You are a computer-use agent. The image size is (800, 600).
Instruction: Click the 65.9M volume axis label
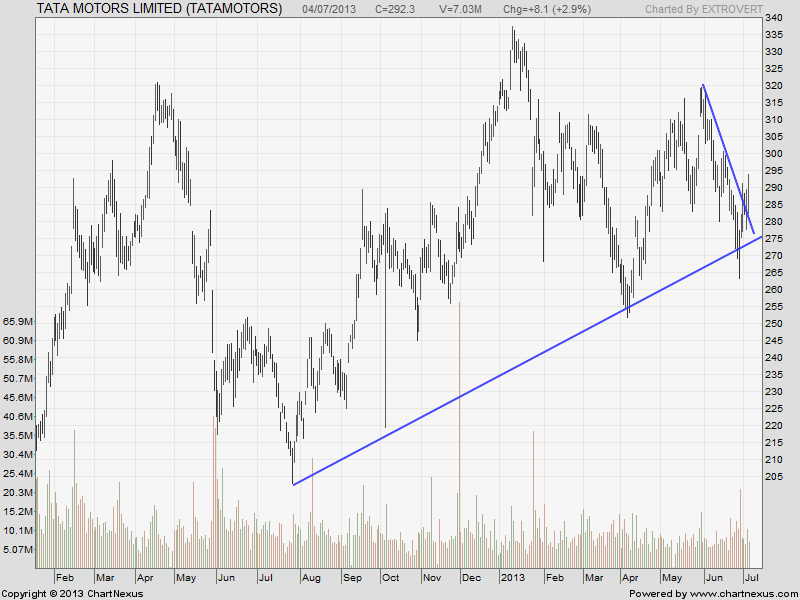(19, 322)
